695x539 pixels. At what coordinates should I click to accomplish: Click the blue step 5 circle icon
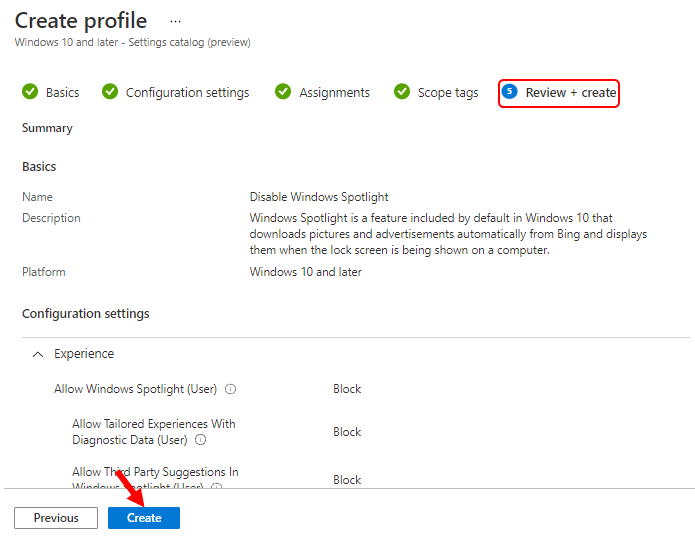coord(510,92)
